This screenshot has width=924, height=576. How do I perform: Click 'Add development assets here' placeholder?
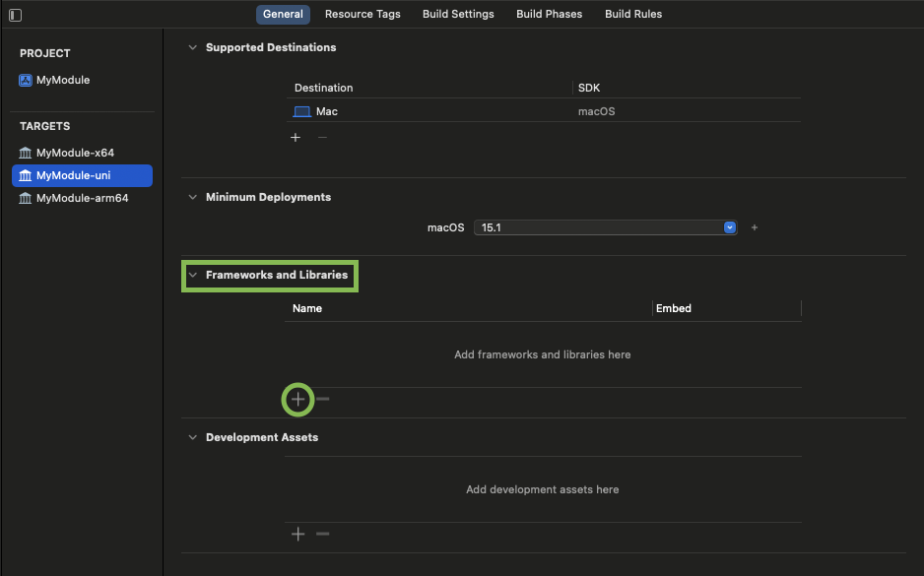click(542, 490)
